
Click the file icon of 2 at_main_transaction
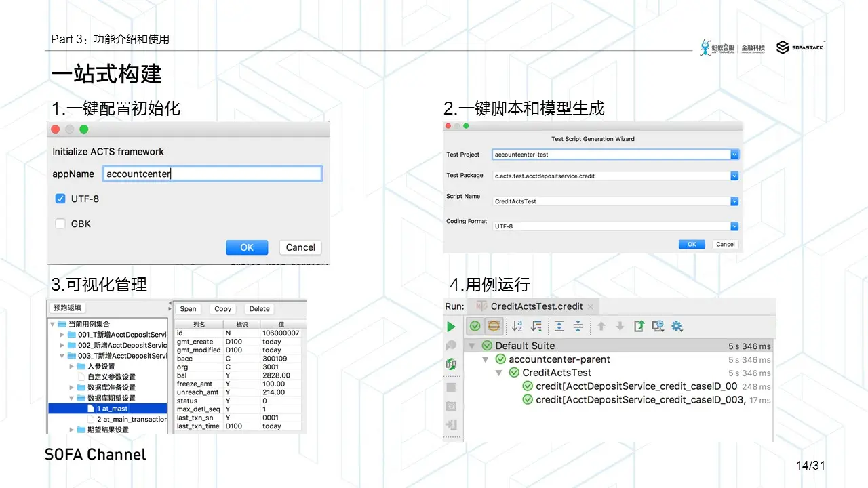click(91, 419)
